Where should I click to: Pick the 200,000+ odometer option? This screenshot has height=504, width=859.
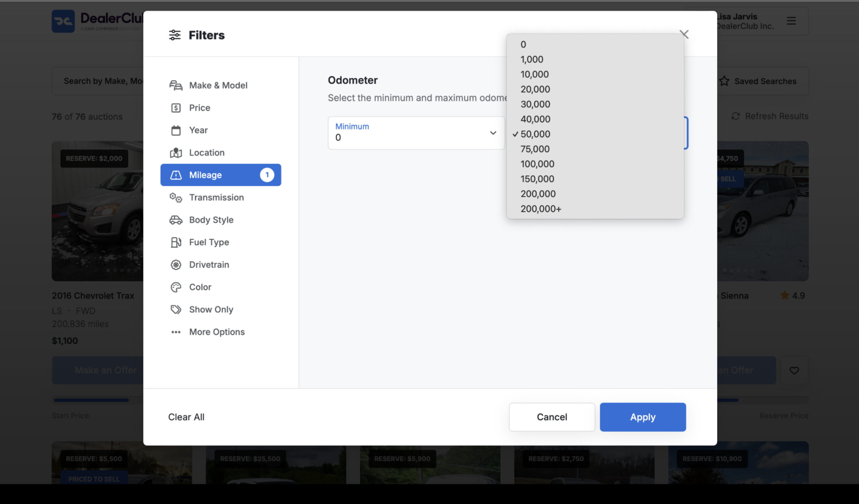tap(595, 209)
